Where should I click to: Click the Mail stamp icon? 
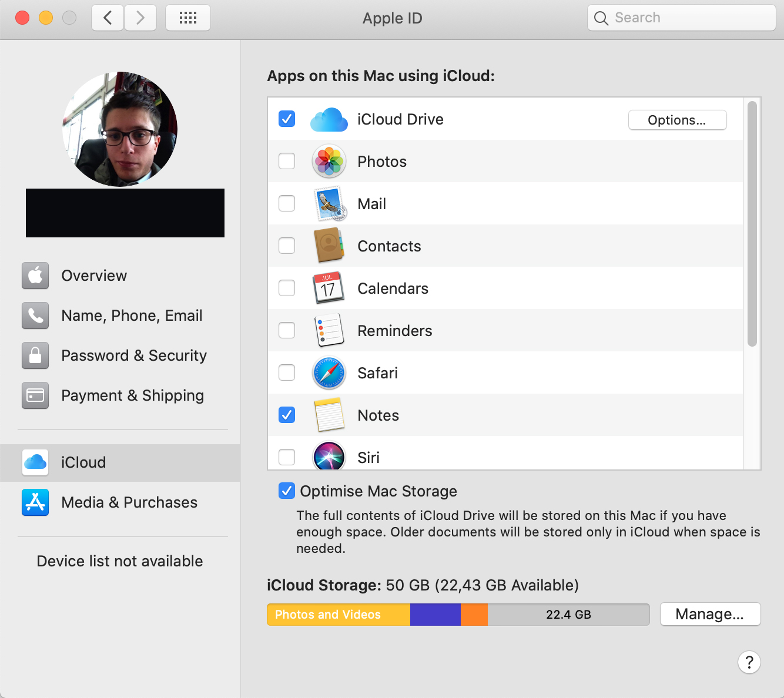tap(329, 204)
